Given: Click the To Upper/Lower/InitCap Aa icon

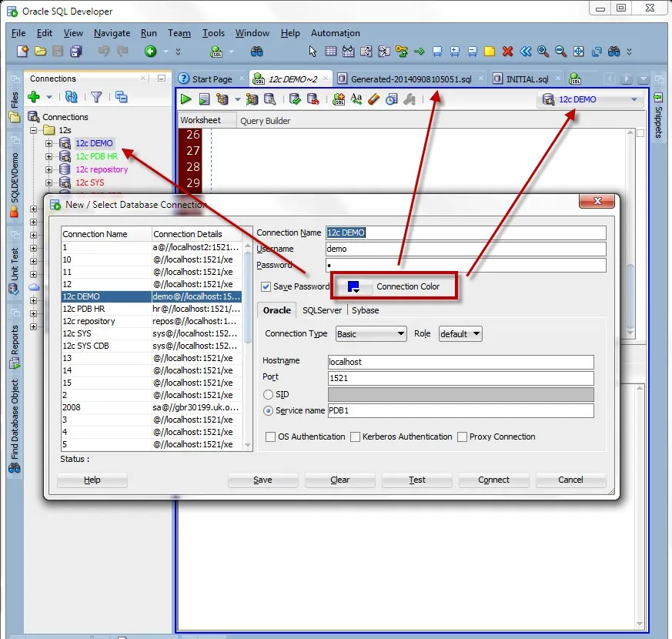Looking at the screenshot, I should [356, 99].
